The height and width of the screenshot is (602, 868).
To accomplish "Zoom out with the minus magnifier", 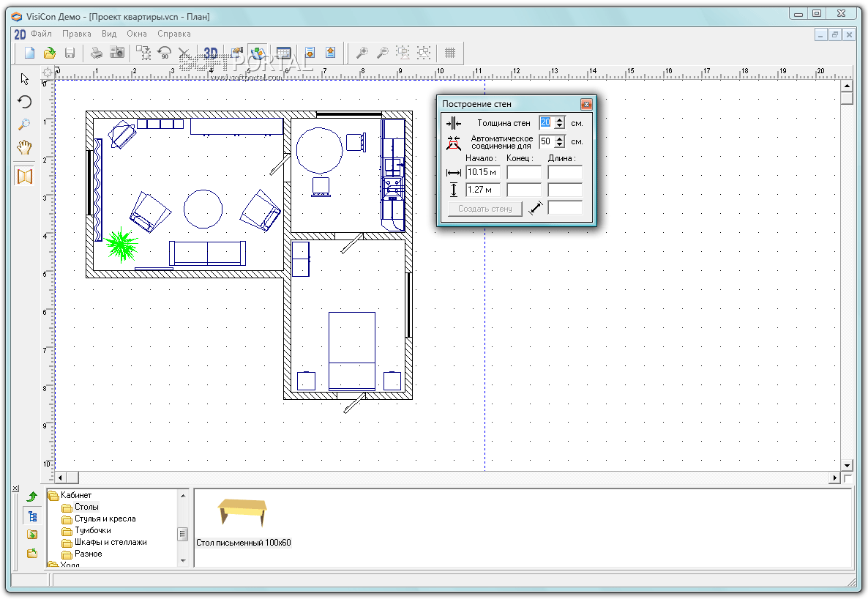I will coord(383,53).
